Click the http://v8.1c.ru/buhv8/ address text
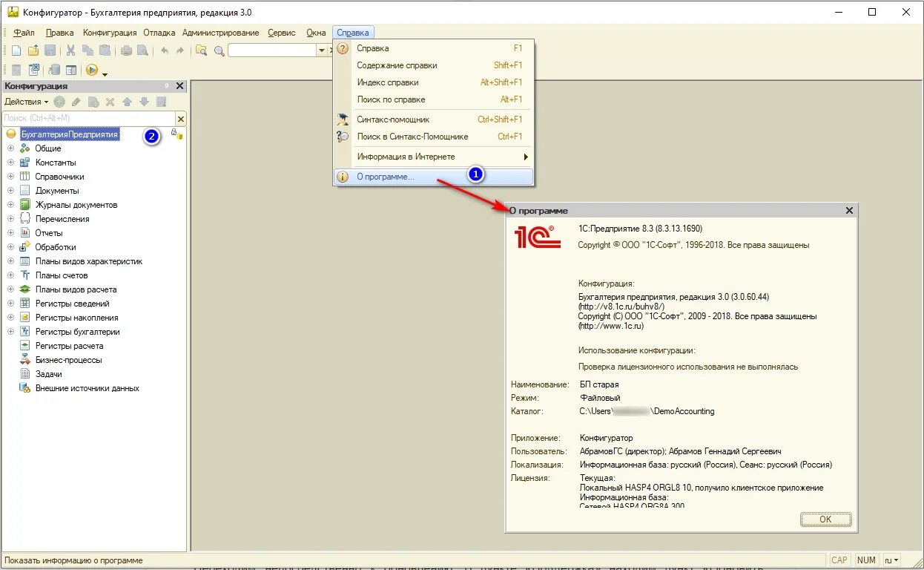 (621, 307)
